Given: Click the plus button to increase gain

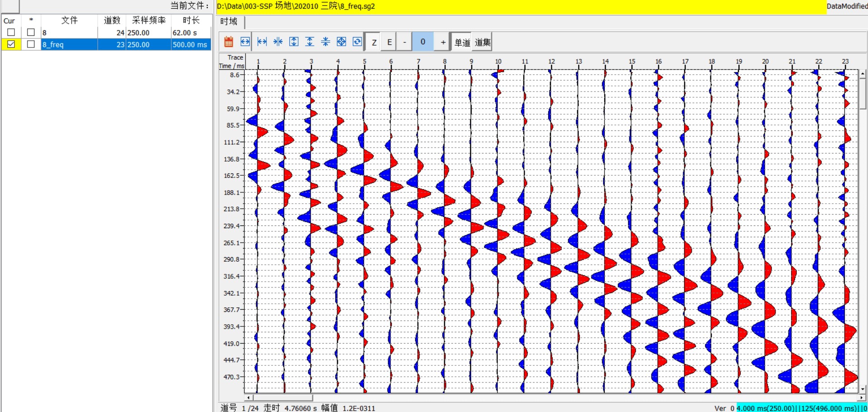Looking at the screenshot, I should point(443,42).
